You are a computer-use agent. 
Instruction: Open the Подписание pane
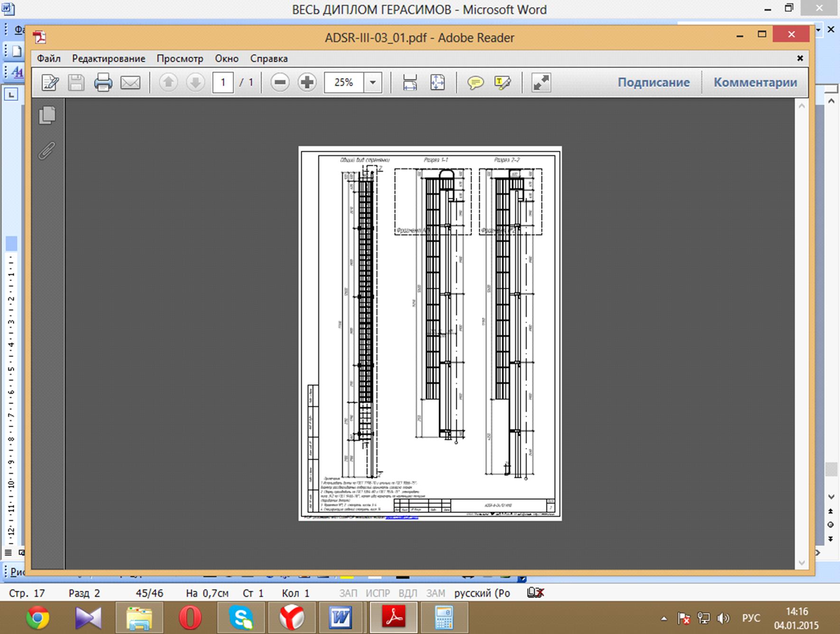pos(653,82)
